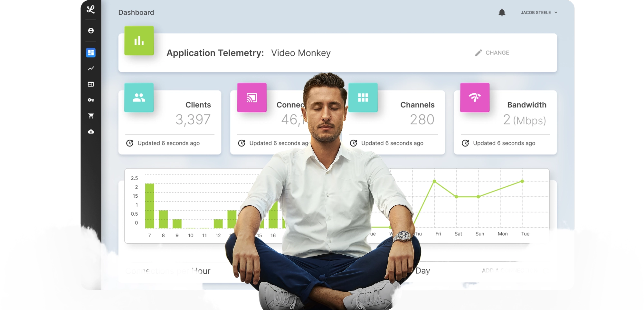Click refresh icon in Clients card

click(130, 143)
